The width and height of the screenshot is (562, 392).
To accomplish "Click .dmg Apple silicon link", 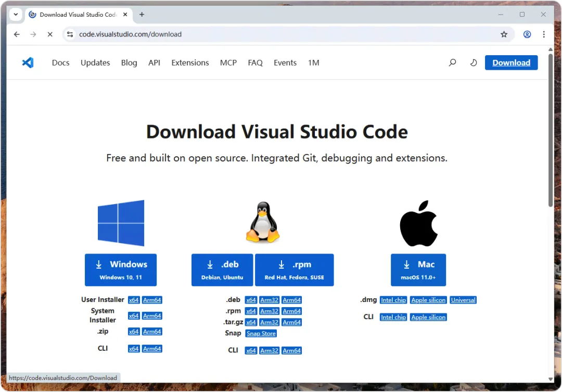I will click(428, 300).
